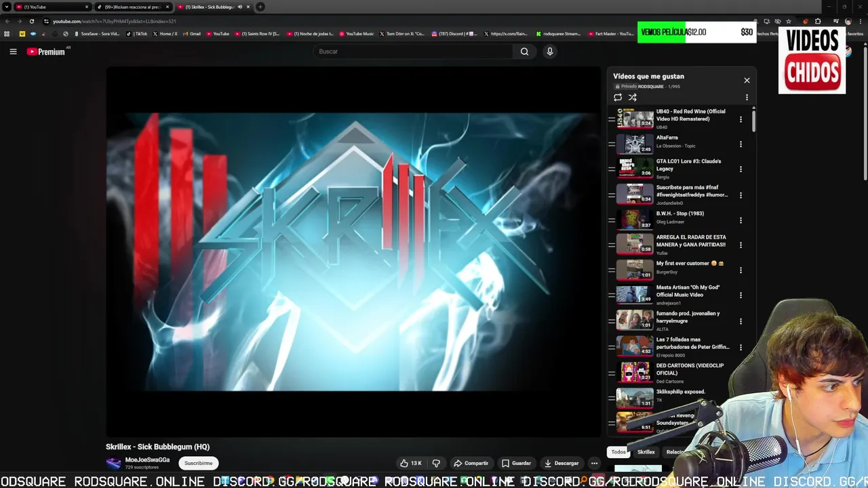The width and height of the screenshot is (868, 488).
Task: Play UB40 Red Red Wine thumbnail
Action: click(635, 119)
